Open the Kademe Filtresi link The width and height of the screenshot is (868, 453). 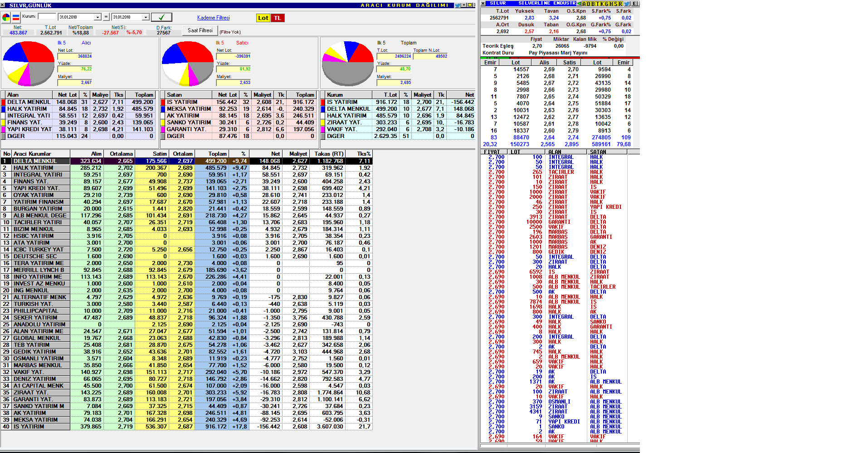pyautogui.click(x=214, y=18)
